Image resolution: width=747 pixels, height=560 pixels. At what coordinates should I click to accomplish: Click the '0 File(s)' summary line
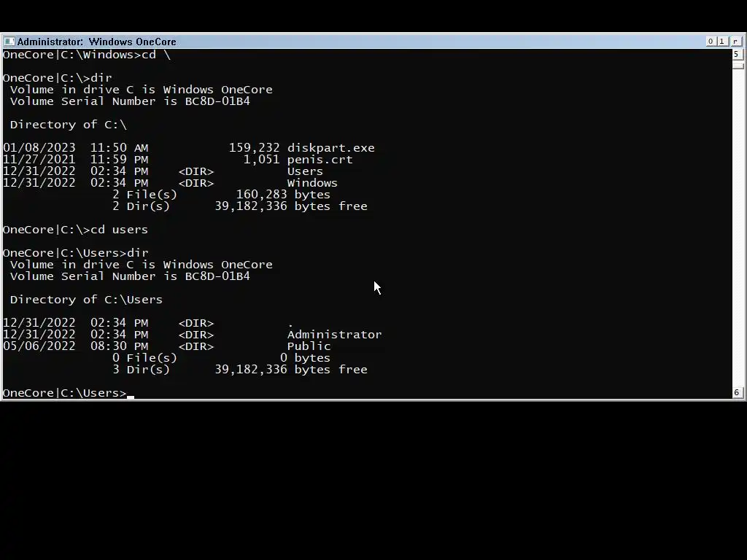coord(144,358)
